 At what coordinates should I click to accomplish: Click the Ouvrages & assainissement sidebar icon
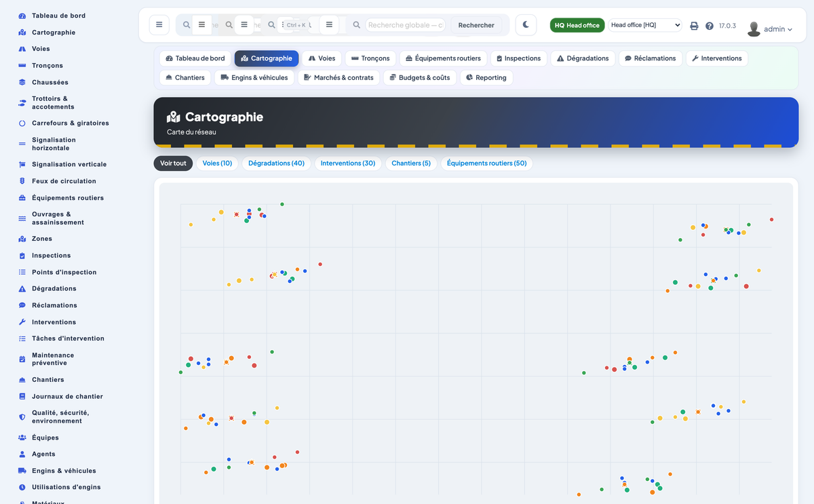(22, 218)
